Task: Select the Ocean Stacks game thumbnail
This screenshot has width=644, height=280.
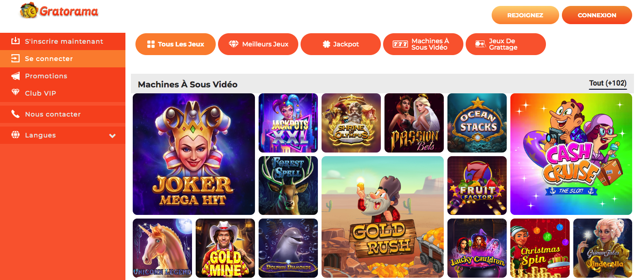Action: [477, 123]
